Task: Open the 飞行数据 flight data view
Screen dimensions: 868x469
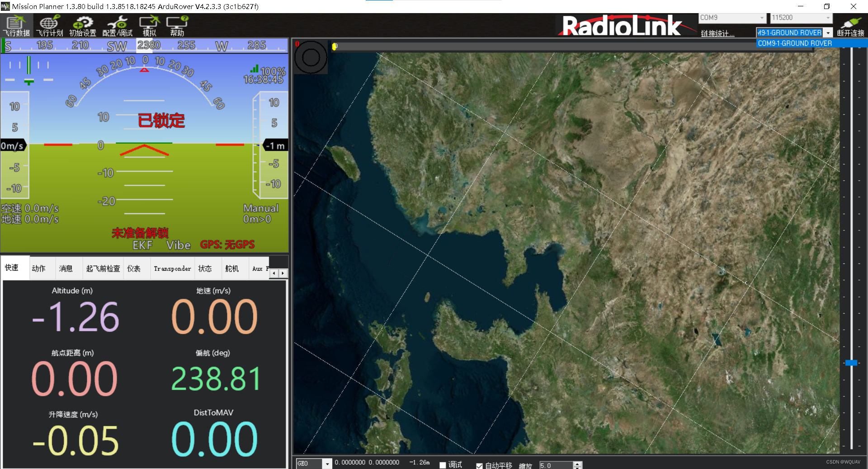Action: click(x=16, y=26)
